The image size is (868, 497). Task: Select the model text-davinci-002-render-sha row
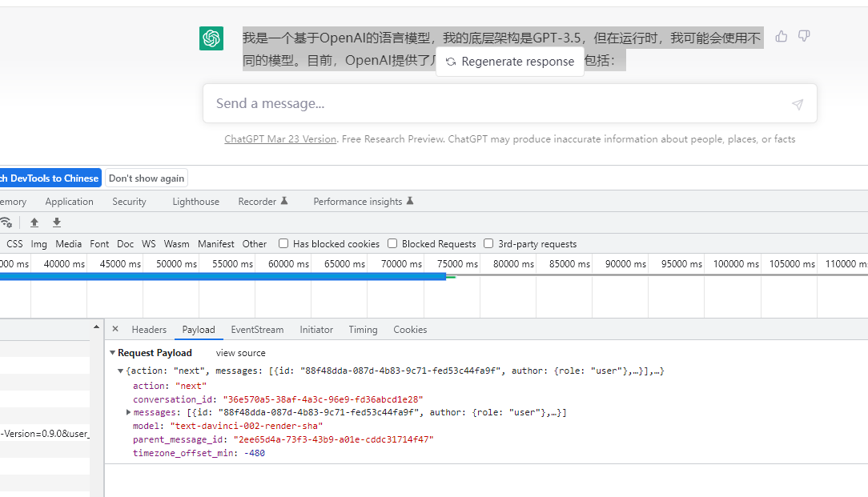(227, 426)
